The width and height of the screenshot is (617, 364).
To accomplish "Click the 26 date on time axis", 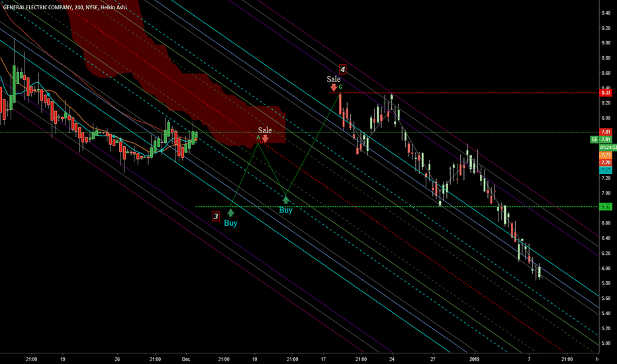I will 117,359.
